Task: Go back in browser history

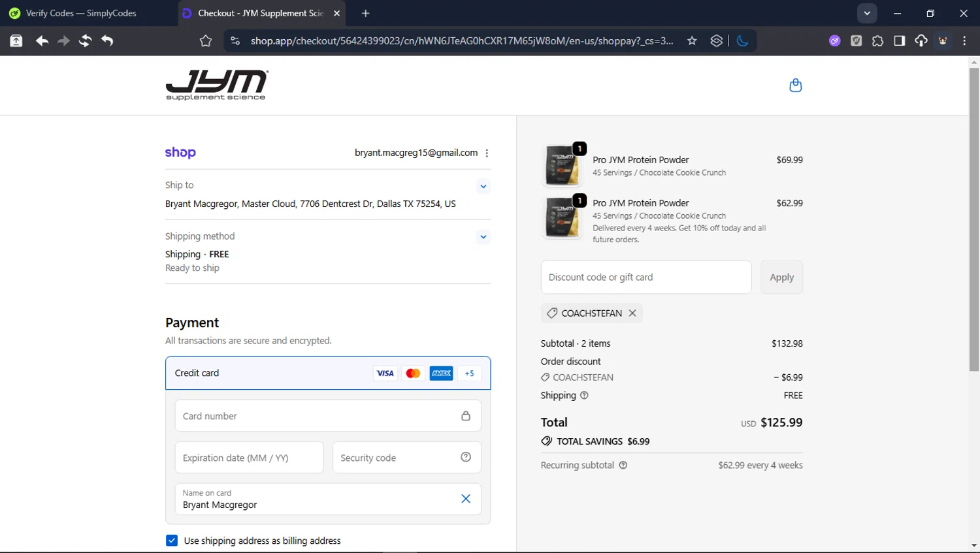Action: tap(42, 40)
